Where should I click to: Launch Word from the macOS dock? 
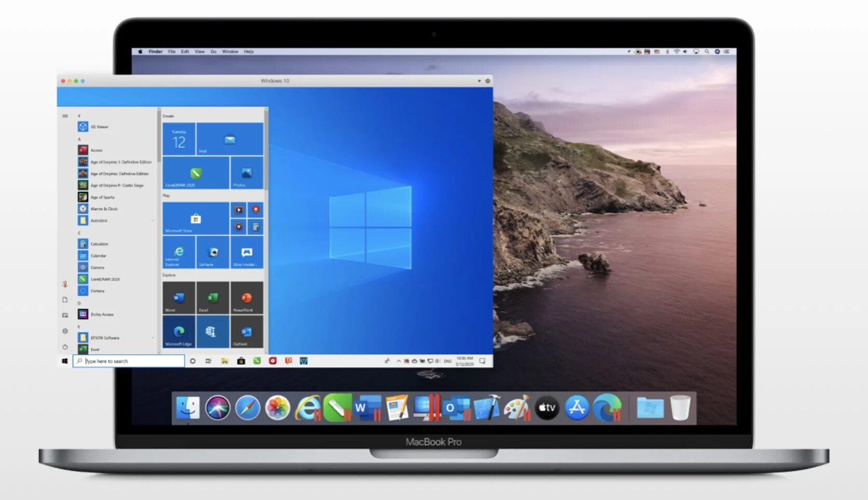tap(367, 408)
